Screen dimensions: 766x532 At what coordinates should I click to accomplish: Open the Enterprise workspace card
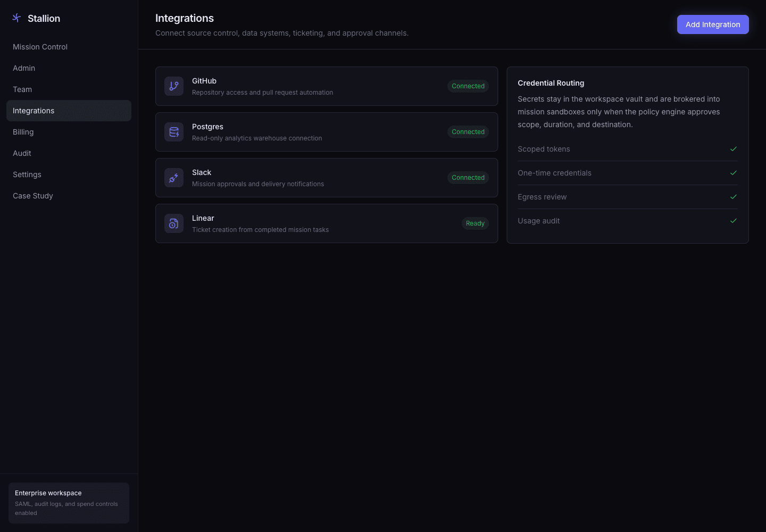pyautogui.click(x=69, y=503)
